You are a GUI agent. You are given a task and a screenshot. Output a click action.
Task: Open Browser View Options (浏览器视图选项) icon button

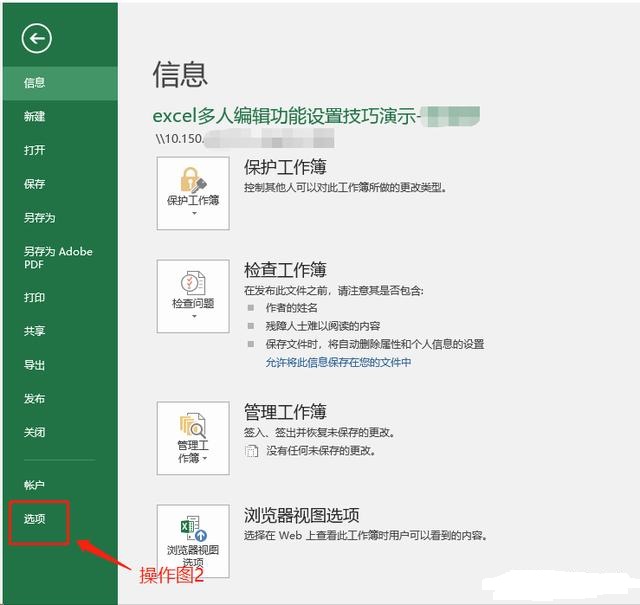coord(193,541)
